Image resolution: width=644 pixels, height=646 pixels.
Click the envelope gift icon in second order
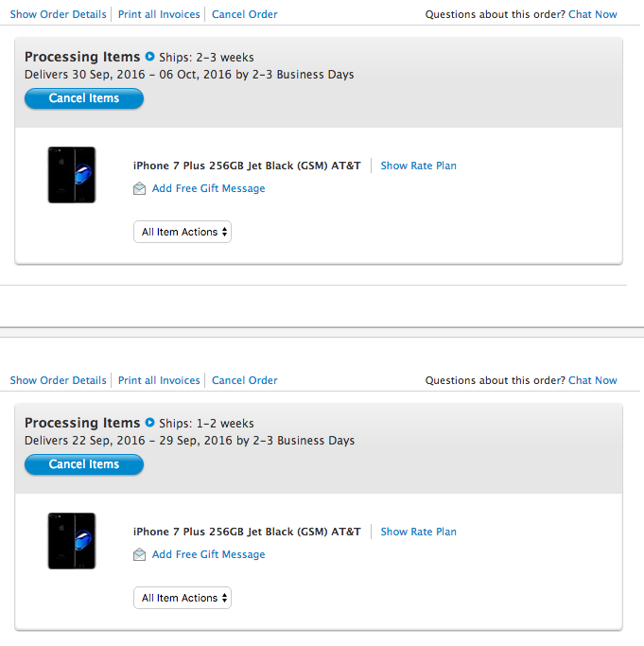(139, 554)
